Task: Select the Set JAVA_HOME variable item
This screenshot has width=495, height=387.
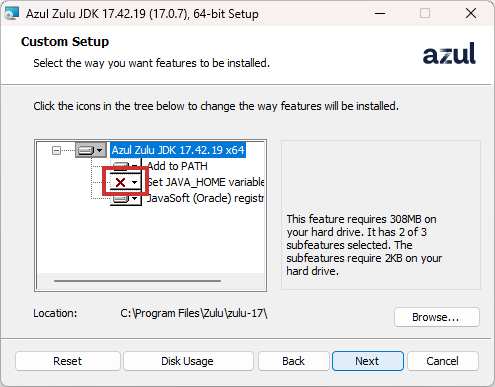Action: (206, 182)
